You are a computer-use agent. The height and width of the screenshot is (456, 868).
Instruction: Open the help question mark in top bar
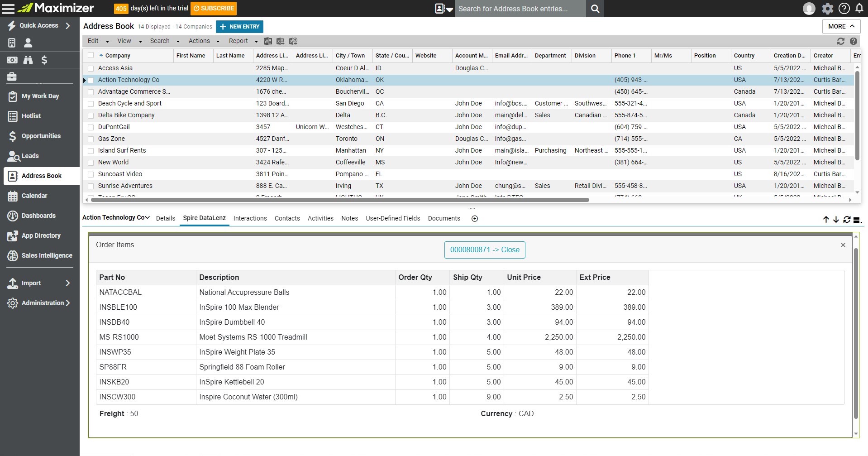(x=844, y=9)
